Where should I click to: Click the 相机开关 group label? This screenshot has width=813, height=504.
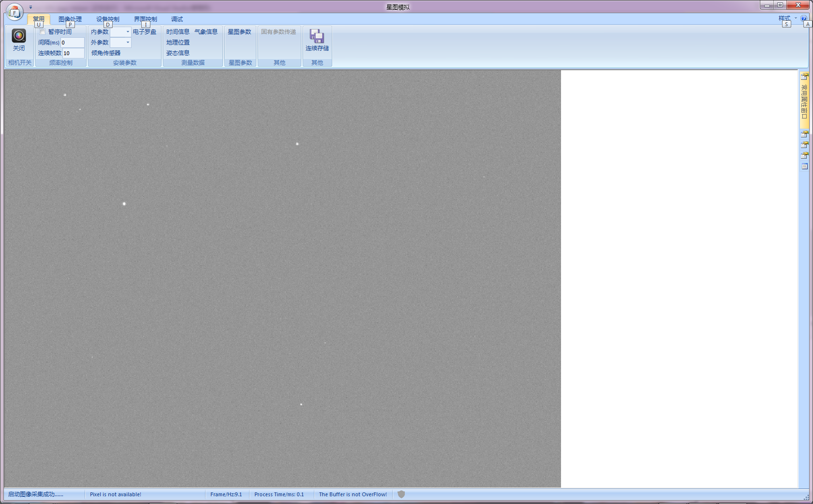(x=20, y=63)
